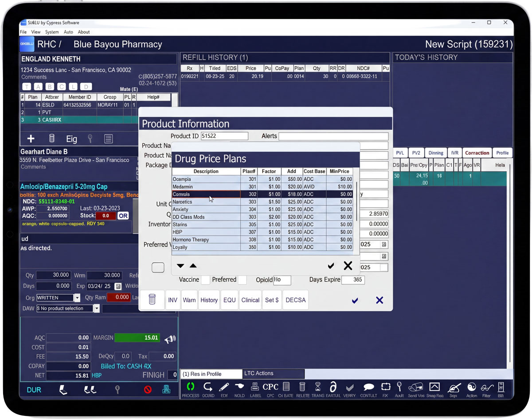
Task: Click the Send Vos mailbox icon
Action: point(416,387)
